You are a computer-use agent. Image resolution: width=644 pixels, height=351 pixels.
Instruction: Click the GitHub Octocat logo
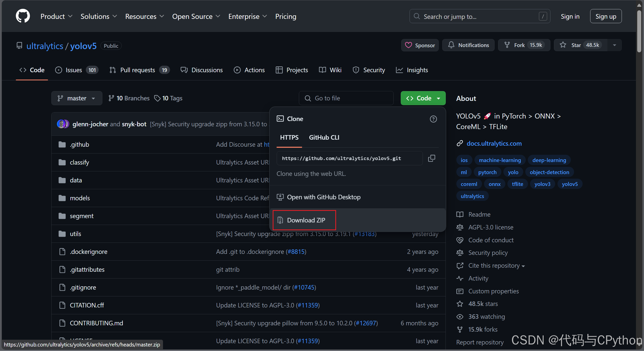23,16
